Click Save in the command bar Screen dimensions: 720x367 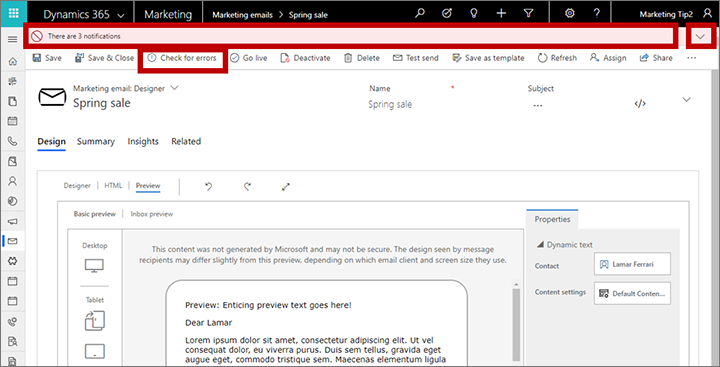coord(46,58)
